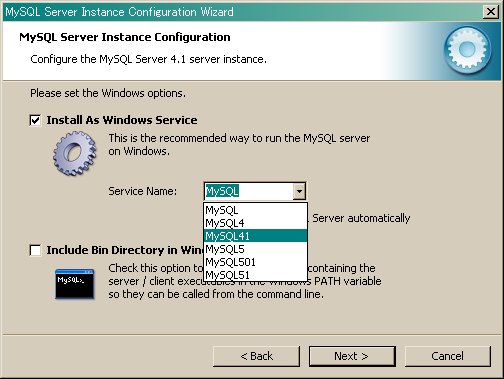The width and height of the screenshot is (504, 379).
Task: Uncheck Install As Windows Service checkbox
Action: tap(35, 120)
